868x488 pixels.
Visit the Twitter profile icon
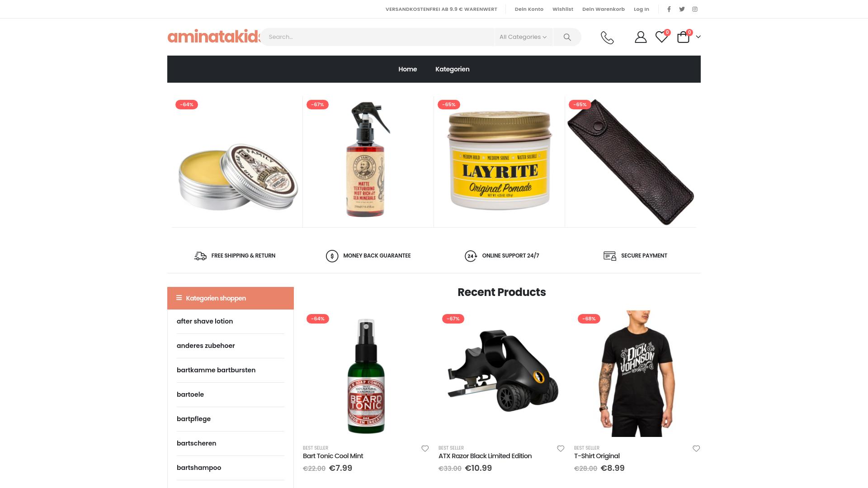(x=682, y=9)
